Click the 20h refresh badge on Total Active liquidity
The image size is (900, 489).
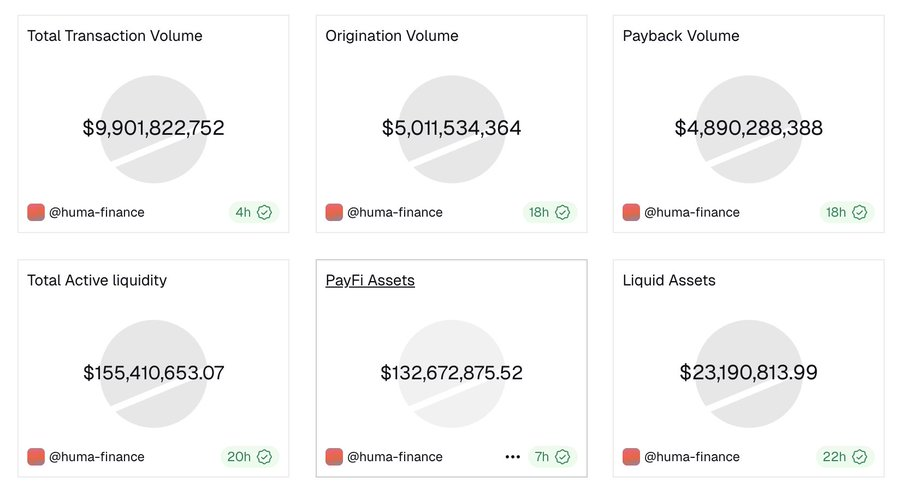click(x=250, y=457)
